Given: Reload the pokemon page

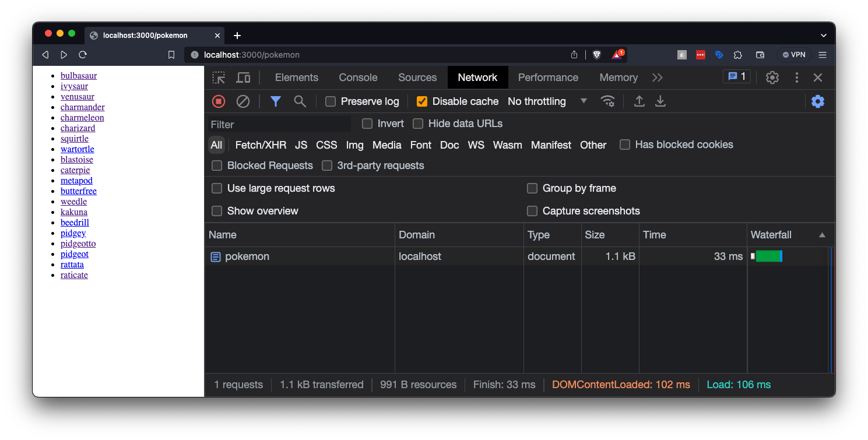Looking at the screenshot, I should pyautogui.click(x=83, y=55).
